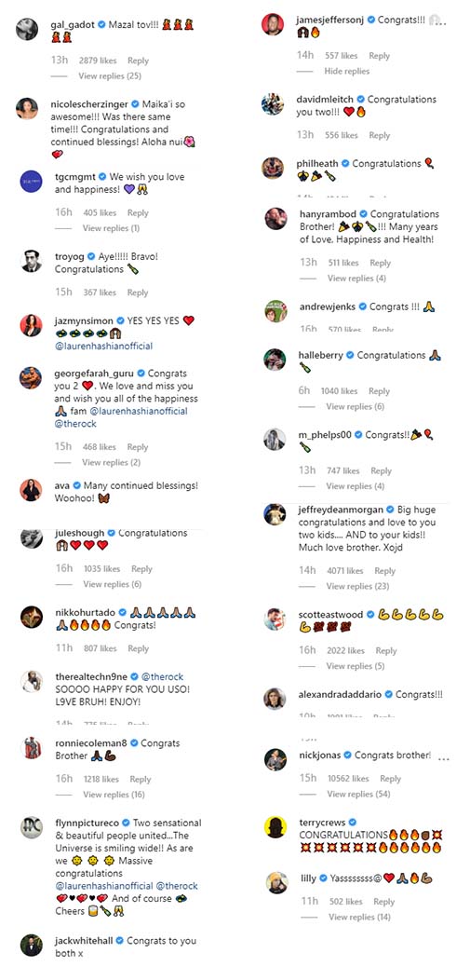
Task: Reply to juleshough's Congratulations comment
Action: point(141,569)
